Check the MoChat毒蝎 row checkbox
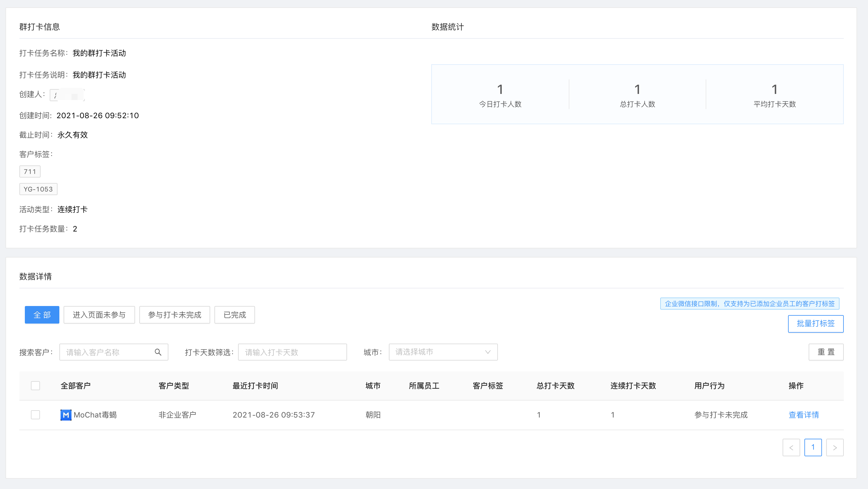 [x=35, y=415]
